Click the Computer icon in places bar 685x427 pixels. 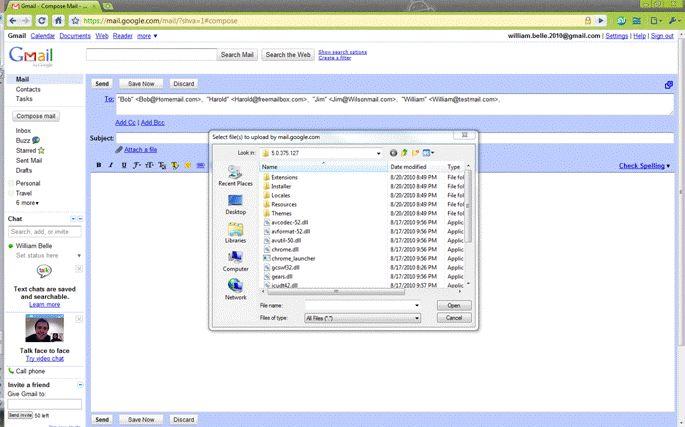point(235,259)
